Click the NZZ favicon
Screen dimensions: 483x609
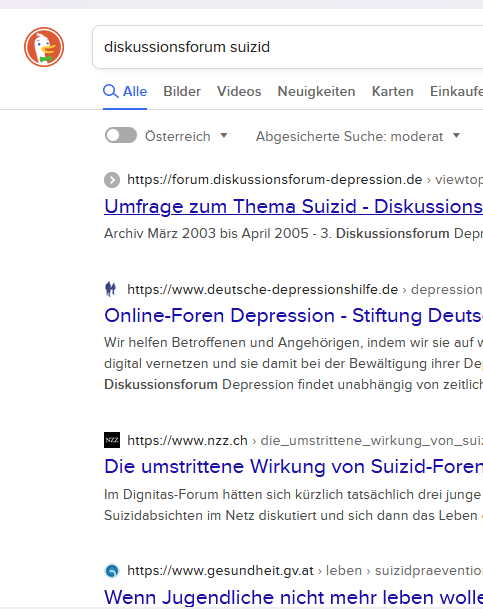pos(112,440)
